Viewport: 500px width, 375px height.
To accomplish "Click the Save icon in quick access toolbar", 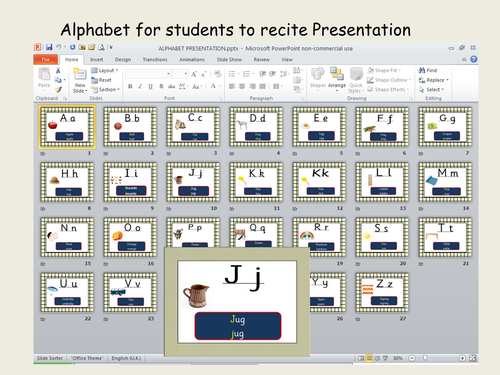I will click(x=49, y=47).
